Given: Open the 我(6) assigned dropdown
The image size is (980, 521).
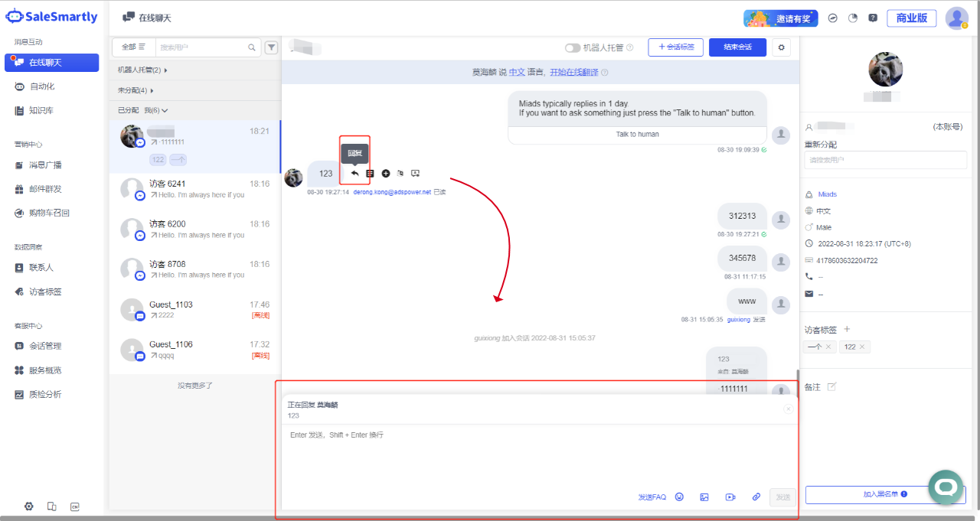Looking at the screenshot, I should [156, 110].
